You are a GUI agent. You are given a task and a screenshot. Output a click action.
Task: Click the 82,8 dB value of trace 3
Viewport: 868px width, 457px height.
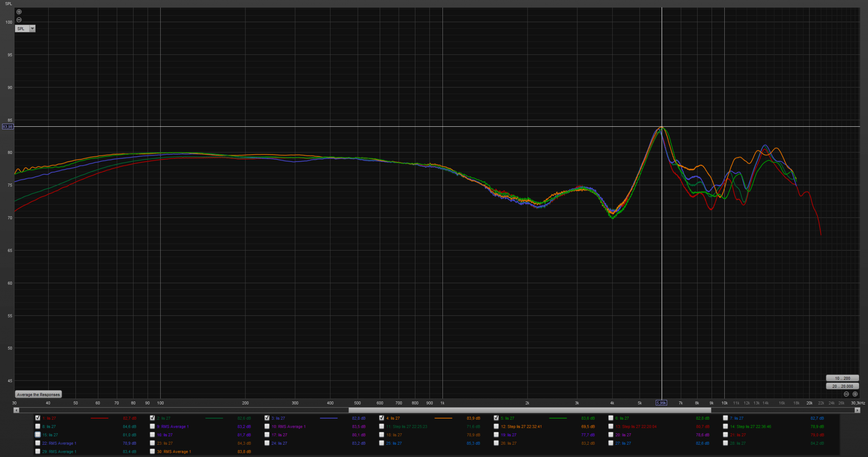point(359,418)
